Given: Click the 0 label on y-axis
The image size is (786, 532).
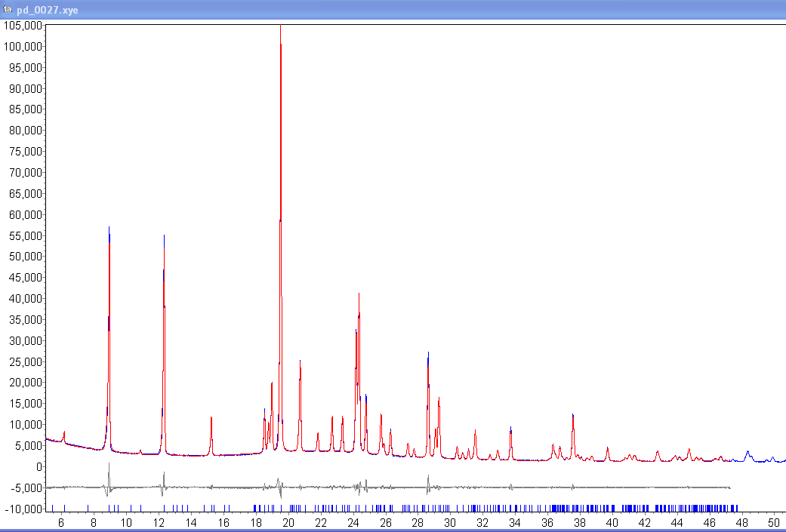Looking at the screenshot, I should [39, 466].
